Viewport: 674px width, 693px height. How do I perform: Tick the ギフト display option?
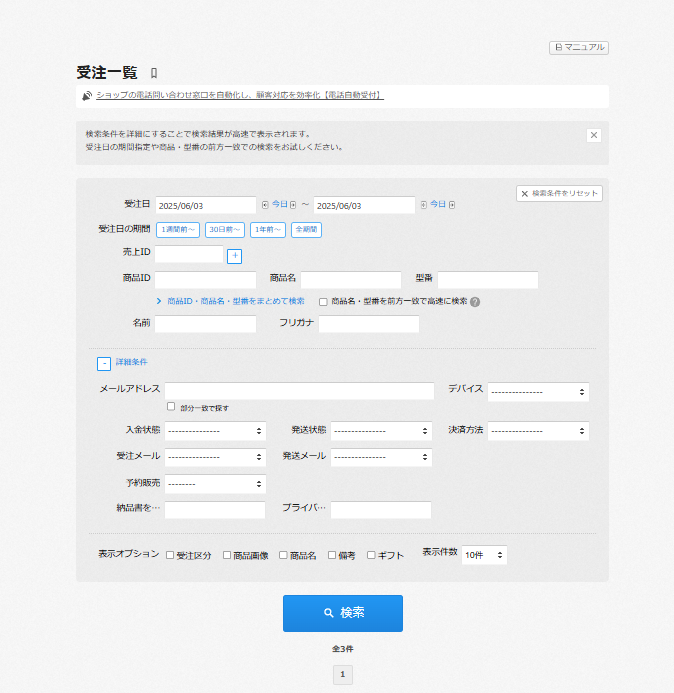pos(371,555)
